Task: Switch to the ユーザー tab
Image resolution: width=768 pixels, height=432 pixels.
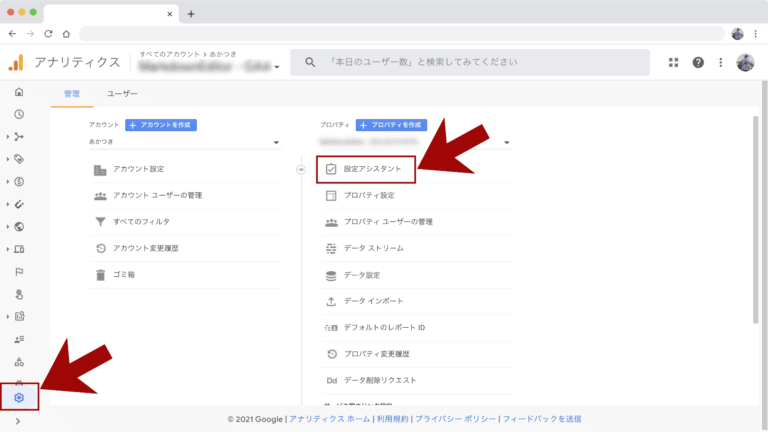Action: (122, 93)
